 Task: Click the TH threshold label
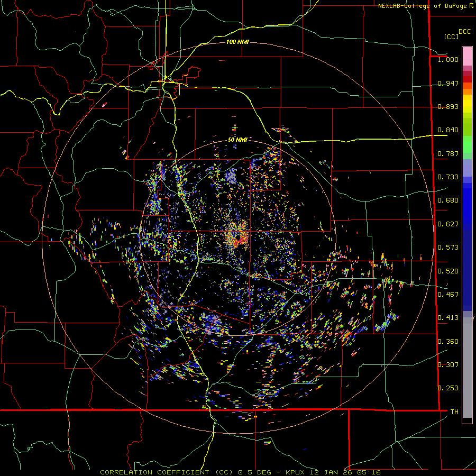(x=454, y=412)
